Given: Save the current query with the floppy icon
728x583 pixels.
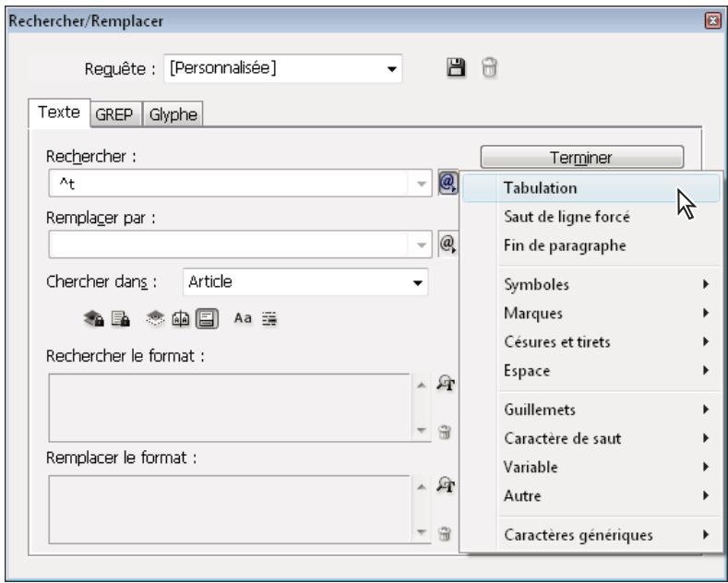Looking at the screenshot, I should (x=456, y=67).
